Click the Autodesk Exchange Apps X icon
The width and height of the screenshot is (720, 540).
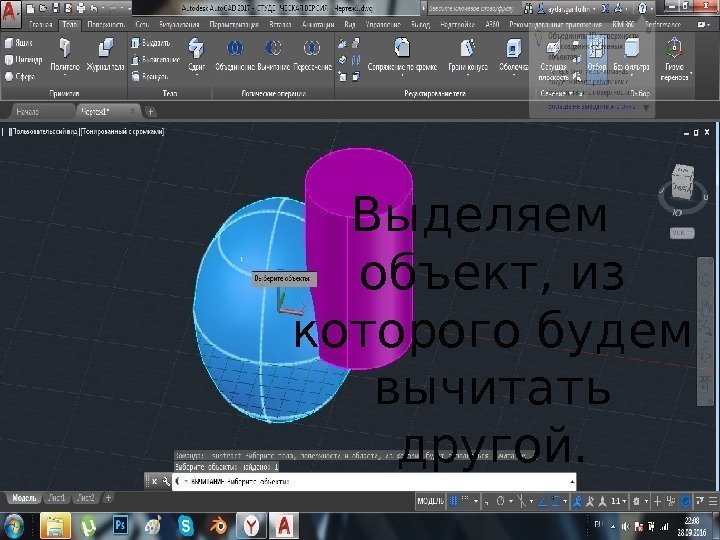[x=606, y=8]
